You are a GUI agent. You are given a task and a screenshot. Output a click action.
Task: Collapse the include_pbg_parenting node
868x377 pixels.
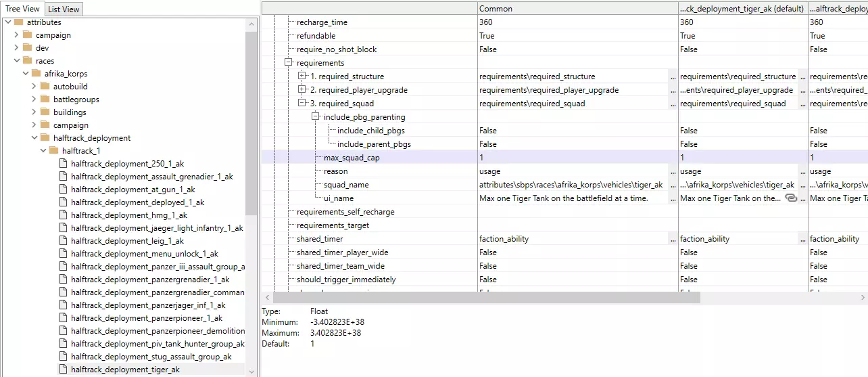(316, 117)
